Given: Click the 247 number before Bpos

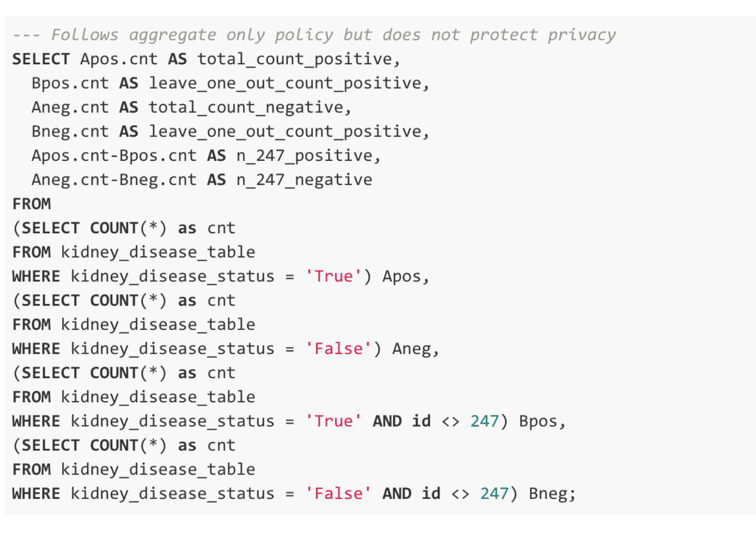Looking at the screenshot, I should click(484, 421).
